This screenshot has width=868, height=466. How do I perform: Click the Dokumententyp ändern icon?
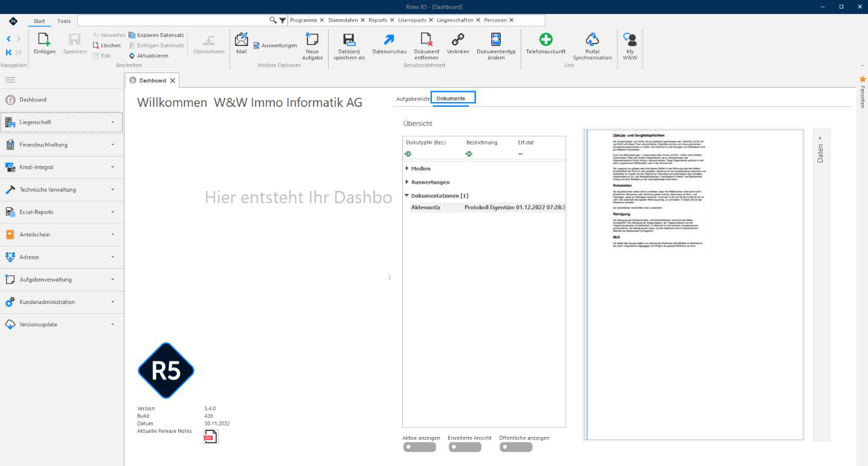495,39
